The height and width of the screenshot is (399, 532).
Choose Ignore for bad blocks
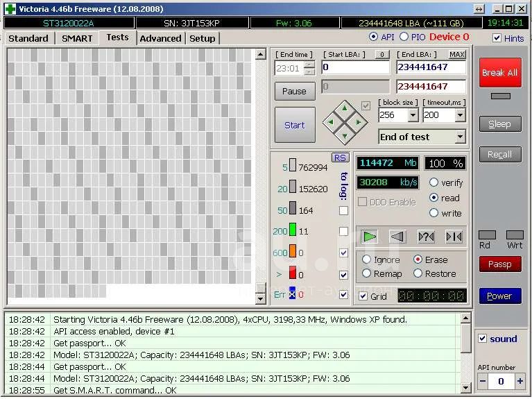(366, 260)
